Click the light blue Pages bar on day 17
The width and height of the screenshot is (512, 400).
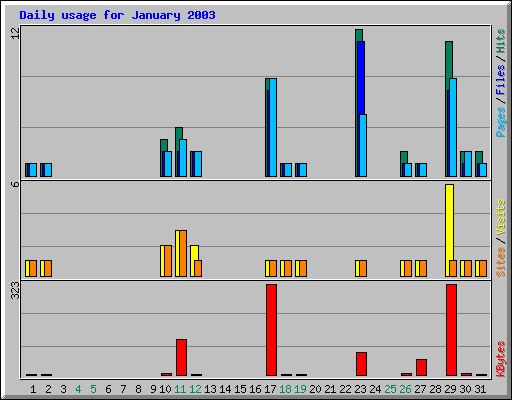coord(273,127)
